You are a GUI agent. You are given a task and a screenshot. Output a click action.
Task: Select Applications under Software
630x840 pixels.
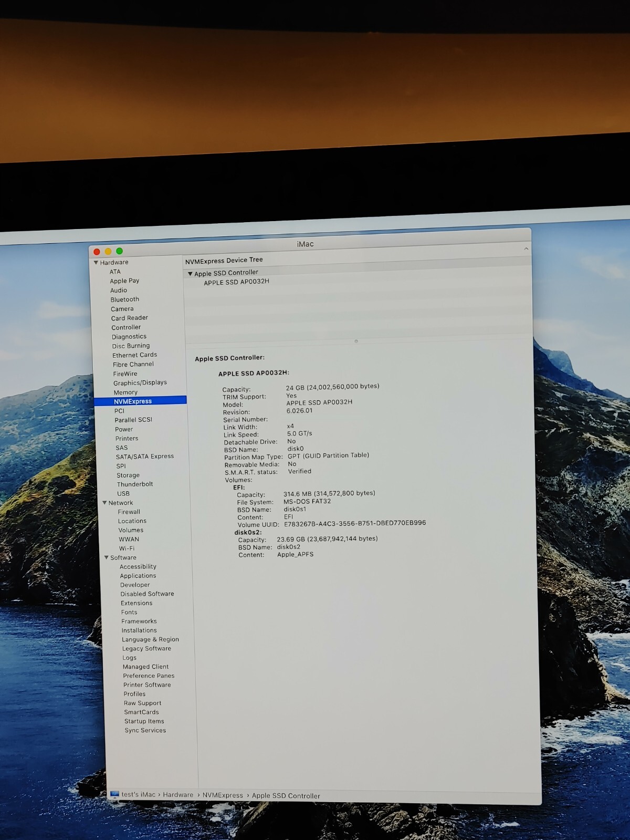click(138, 576)
